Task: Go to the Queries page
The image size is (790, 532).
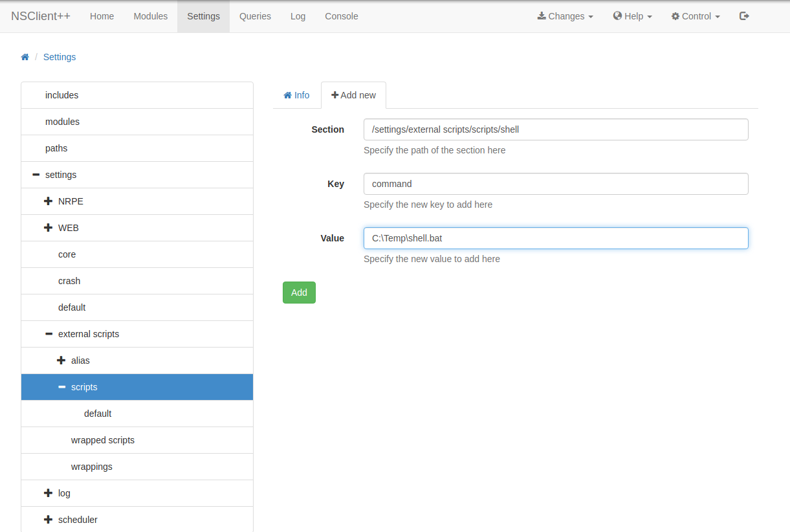Action: coord(255,16)
